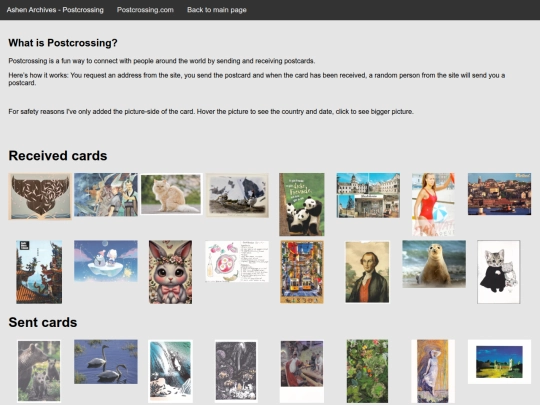View the dark floral illustration sent card
This screenshot has width=540, height=405.
236,371
